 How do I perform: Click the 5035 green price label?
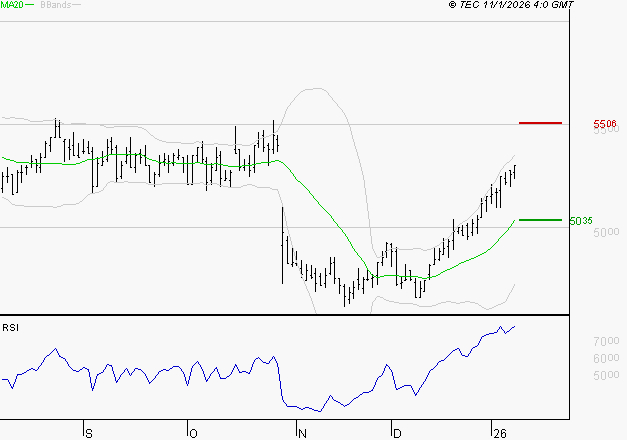(581, 221)
